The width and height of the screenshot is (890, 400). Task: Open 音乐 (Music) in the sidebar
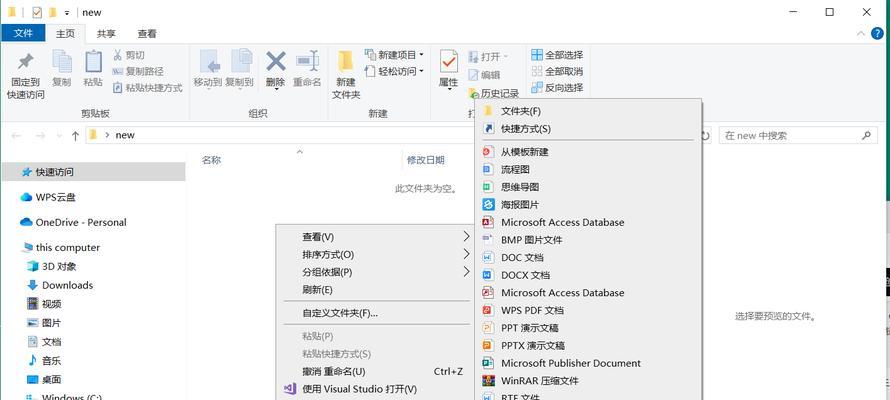pos(44,360)
